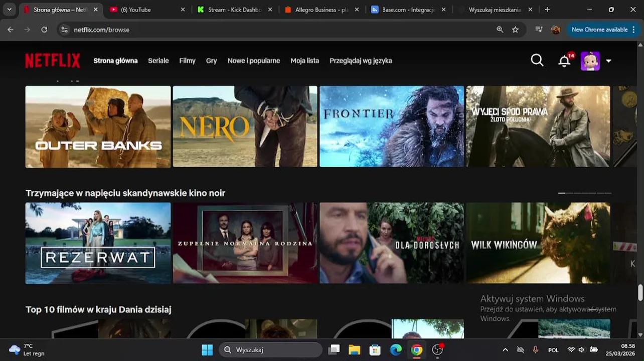Open the page zoom magnifier icon

(500, 30)
